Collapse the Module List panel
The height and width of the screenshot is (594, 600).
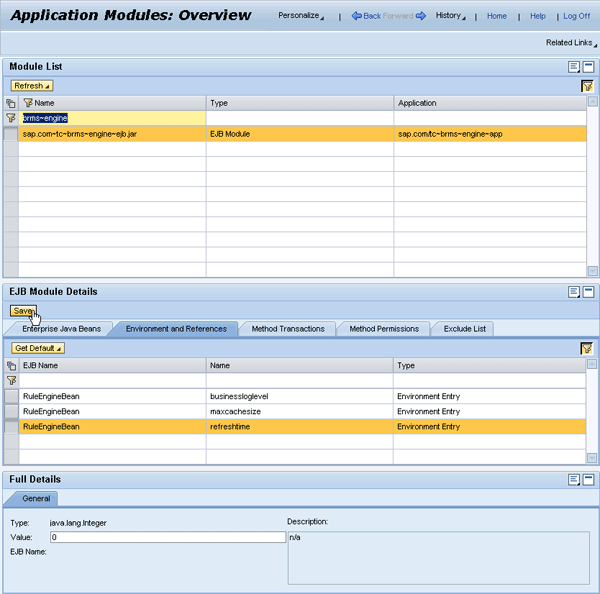point(589,66)
